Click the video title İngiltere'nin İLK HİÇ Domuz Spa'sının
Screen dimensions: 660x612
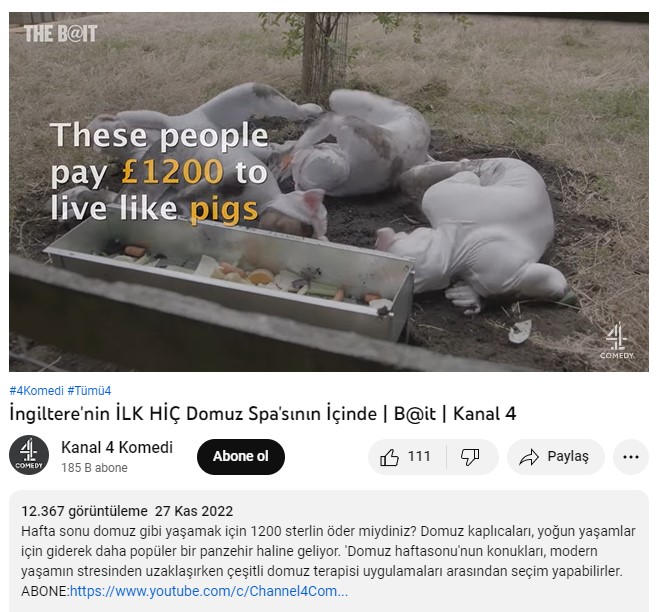click(x=262, y=413)
